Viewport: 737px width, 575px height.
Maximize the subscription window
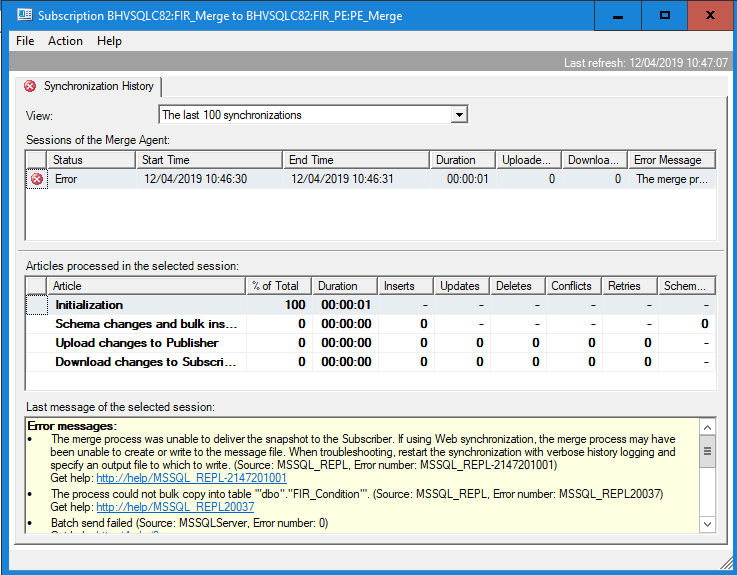click(664, 15)
